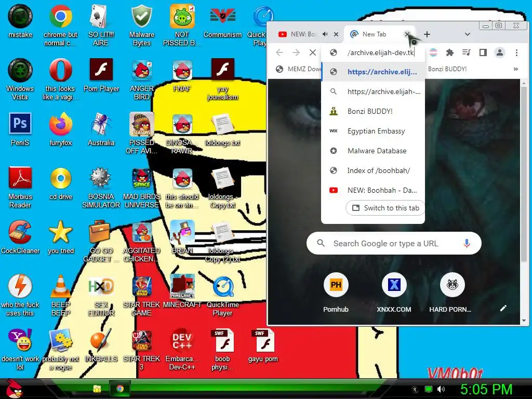This screenshot has height=399, width=532.
Task: Select the Photoshop 'PeniS' desktop icon
Action: 20,129
